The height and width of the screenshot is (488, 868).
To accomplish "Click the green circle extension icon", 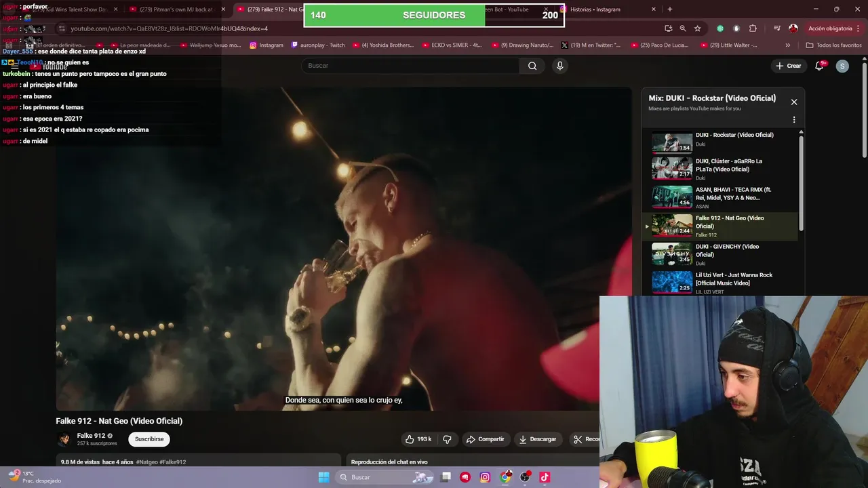I will (x=720, y=28).
